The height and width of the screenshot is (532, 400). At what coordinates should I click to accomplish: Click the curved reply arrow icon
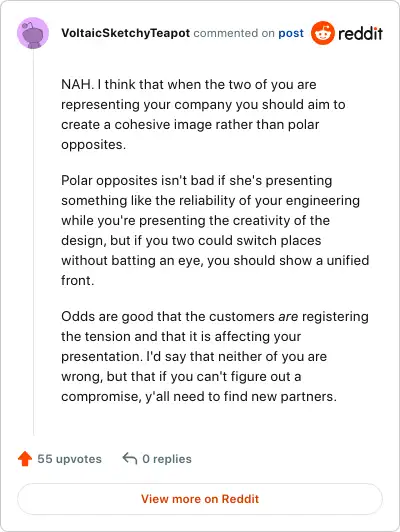(x=130, y=458)
